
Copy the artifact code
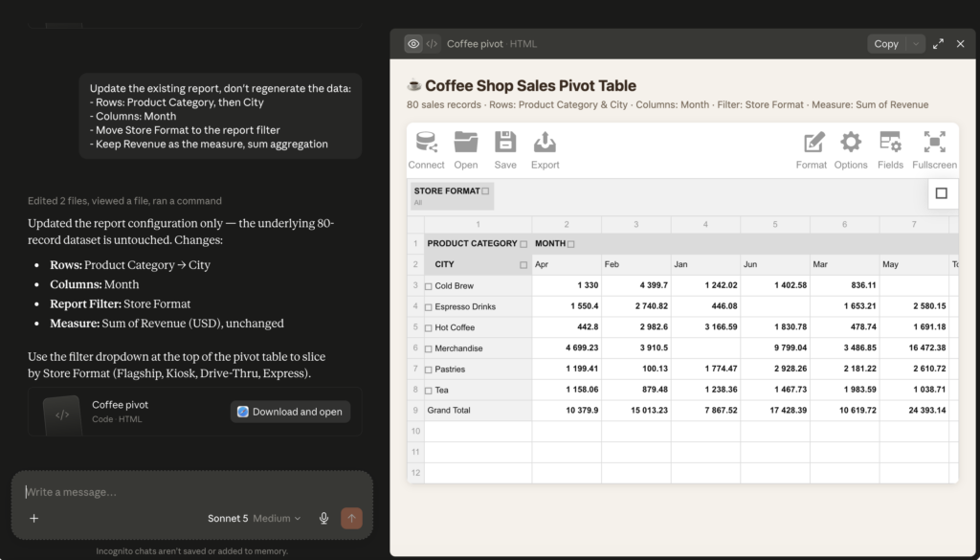click(886, 44)
